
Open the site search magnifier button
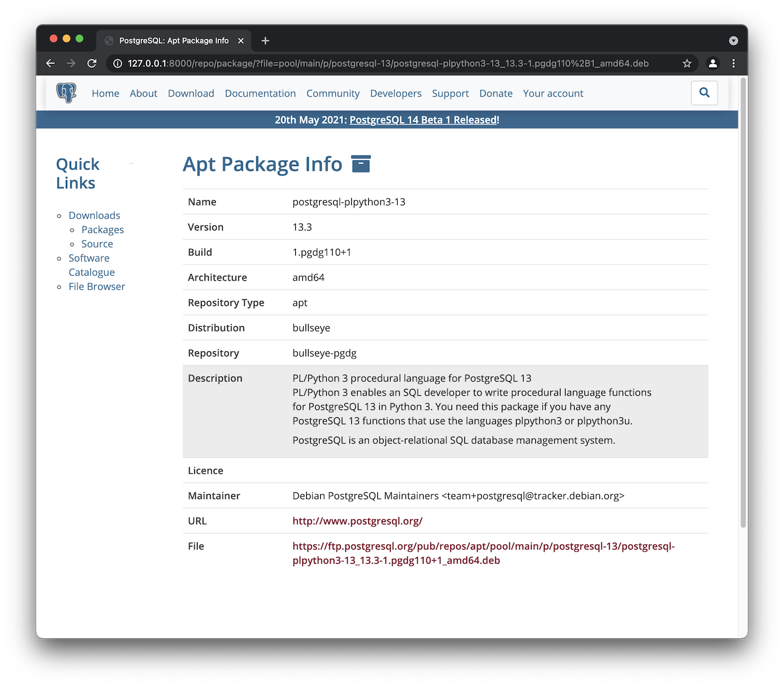(704, 93)
